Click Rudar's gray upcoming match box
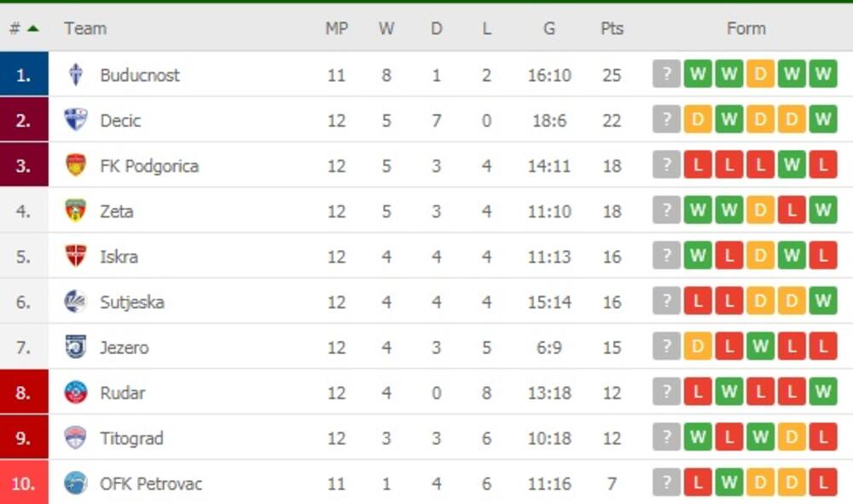Viewport: 853px width, 504px height. [x=666, y=392]
